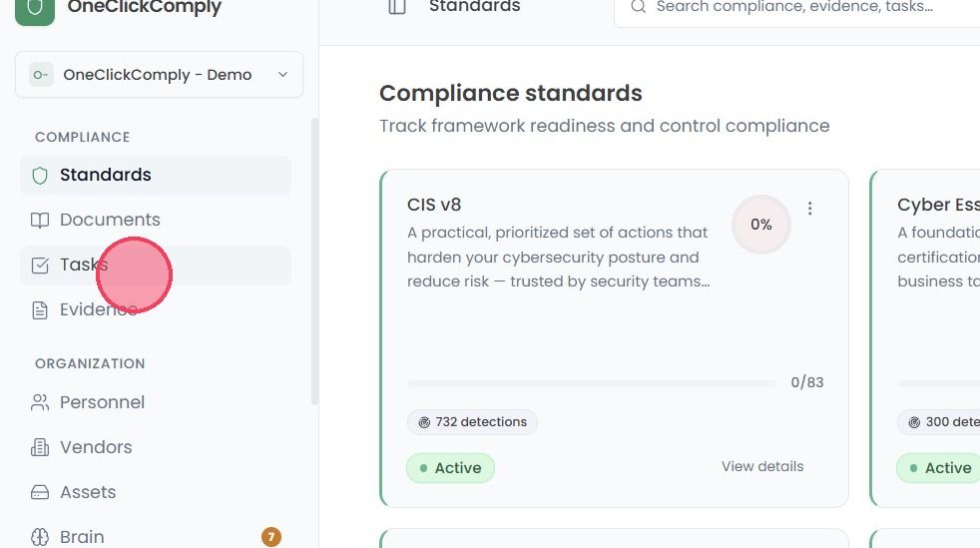
Task: Open the CIS v8 card three-dot menu
Action: 810,208
